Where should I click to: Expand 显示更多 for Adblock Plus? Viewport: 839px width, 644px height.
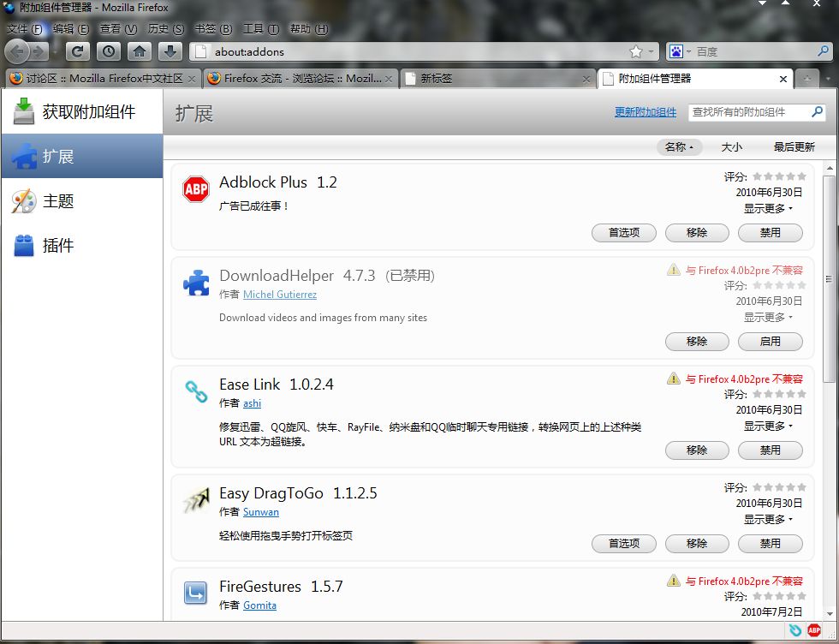click(x=767, y=208)
